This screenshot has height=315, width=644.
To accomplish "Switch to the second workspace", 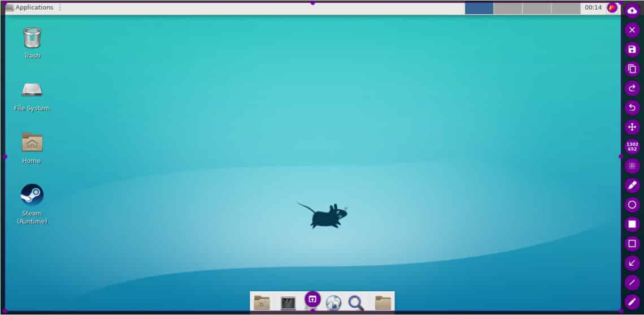I will pos(508,8).
